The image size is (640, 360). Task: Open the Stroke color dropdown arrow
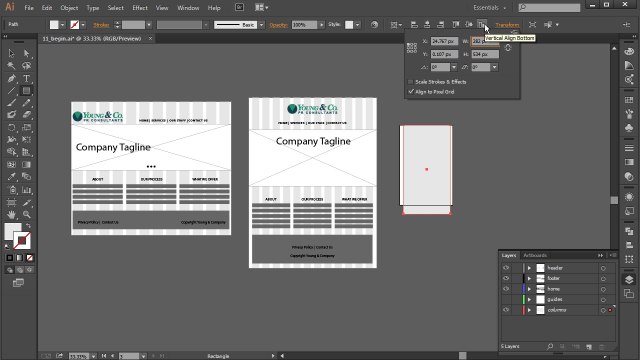point(83,25)
